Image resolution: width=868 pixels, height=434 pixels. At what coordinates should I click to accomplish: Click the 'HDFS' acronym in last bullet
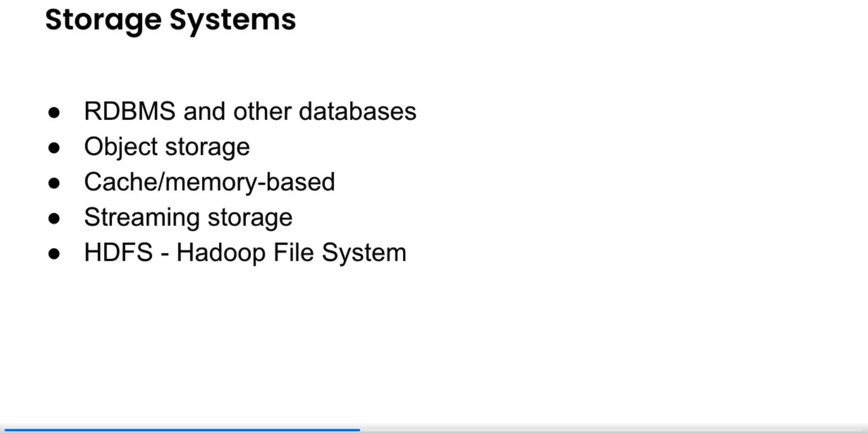[x=119, y=252]
